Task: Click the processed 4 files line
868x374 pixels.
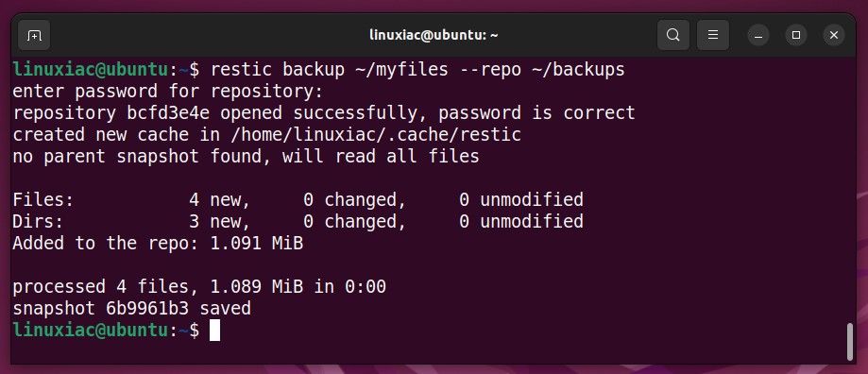Action: tap(199, 286)
